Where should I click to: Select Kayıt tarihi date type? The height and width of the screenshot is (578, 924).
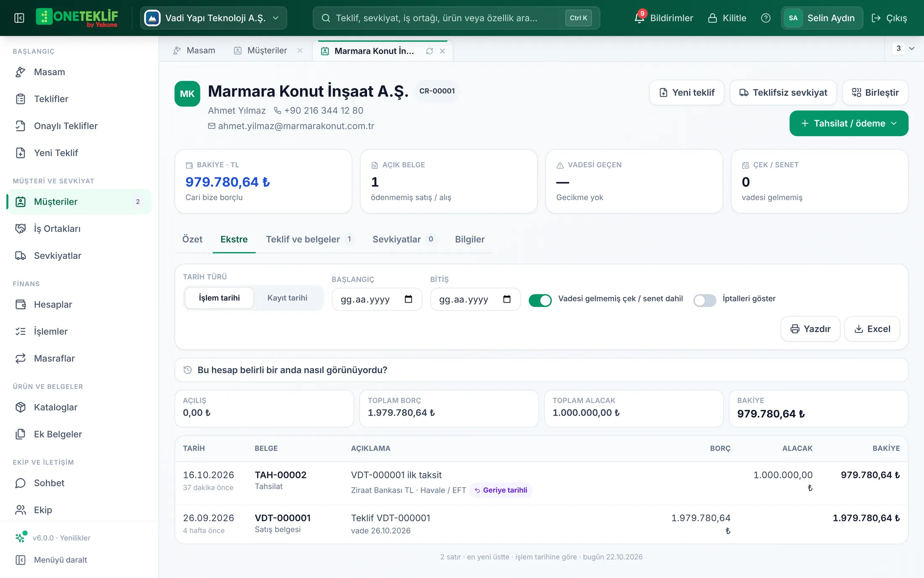coord(287,298)
